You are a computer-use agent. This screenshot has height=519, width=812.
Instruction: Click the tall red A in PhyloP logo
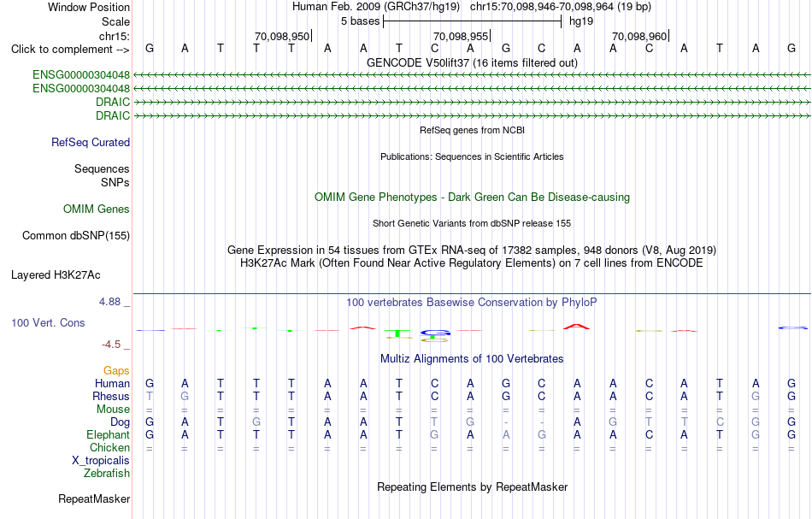(576, 327)
